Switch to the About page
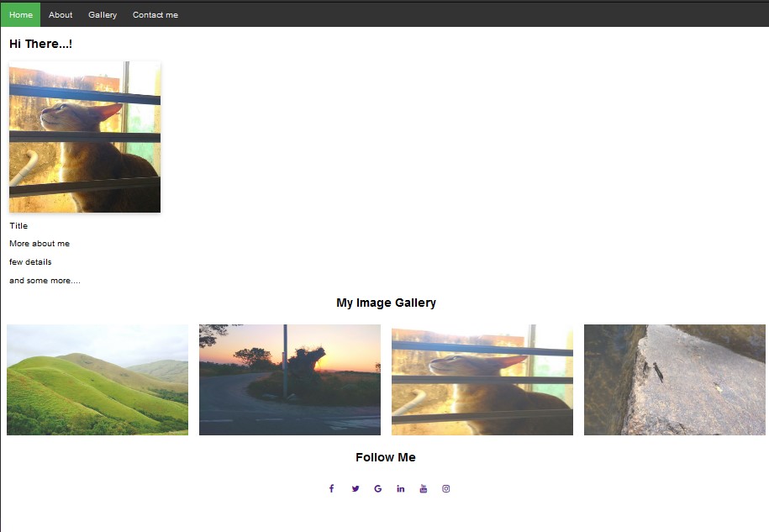Viewport: 769px width, 532px height. (x=60, y=14)
